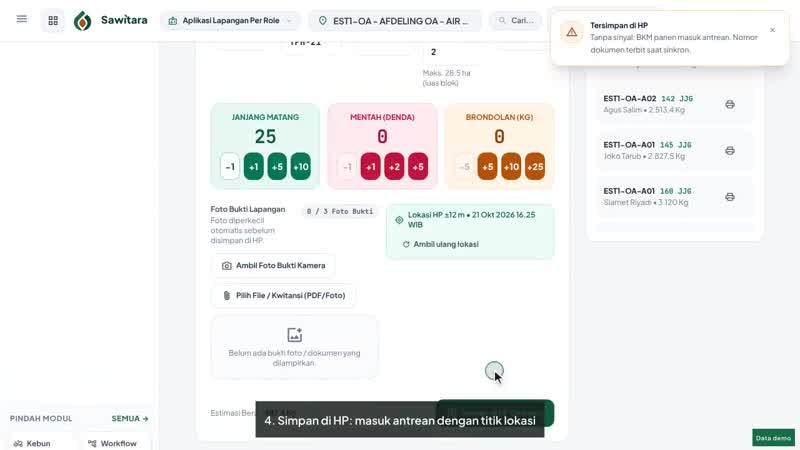Decrease Janjang Matang by 1
This screenshot has width=800, height=450.
pos(230,167)
